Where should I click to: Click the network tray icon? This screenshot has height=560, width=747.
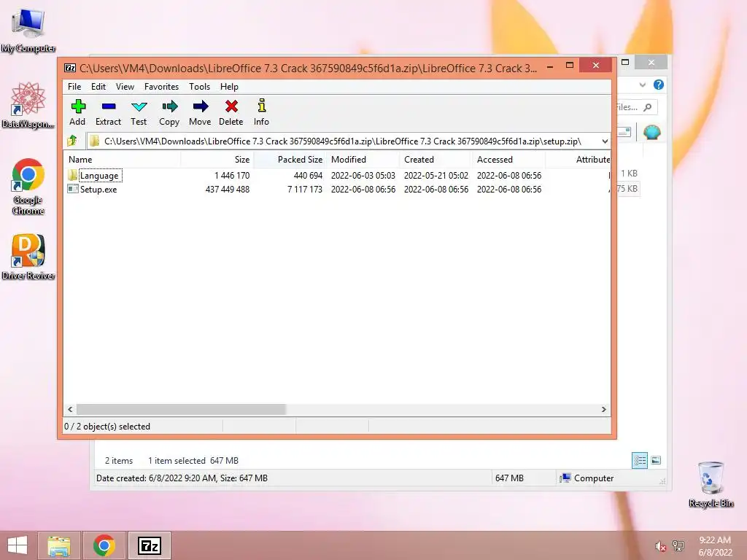[678, 546]
